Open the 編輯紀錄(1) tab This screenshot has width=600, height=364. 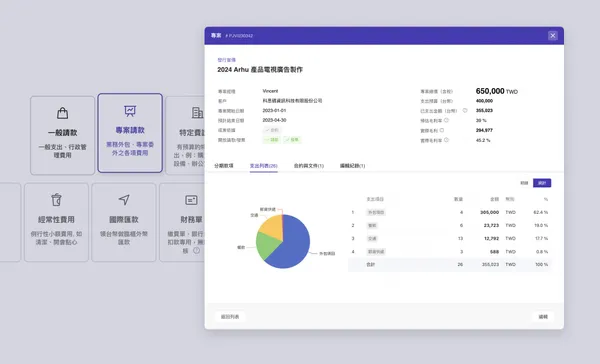352,166
